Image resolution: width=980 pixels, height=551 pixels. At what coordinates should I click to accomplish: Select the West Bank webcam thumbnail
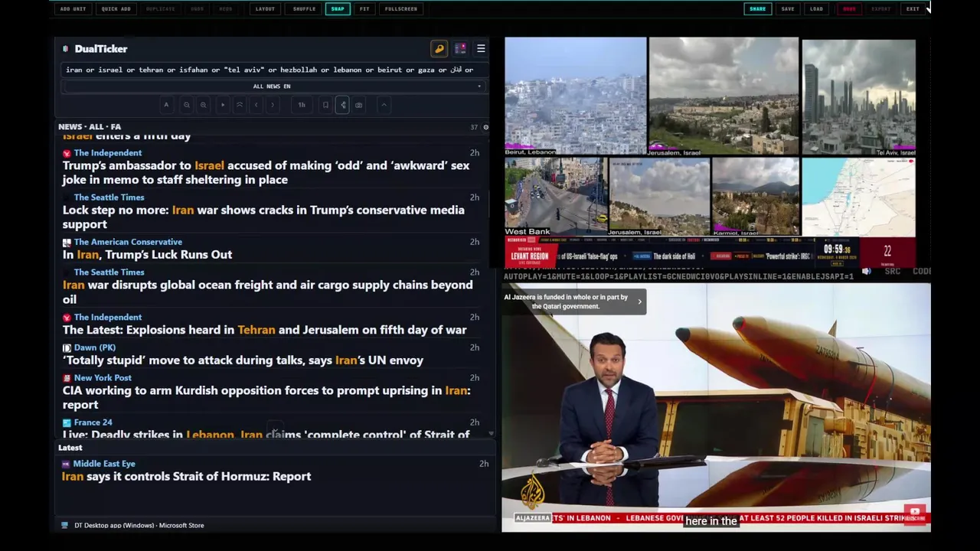[x=555, y=197]
